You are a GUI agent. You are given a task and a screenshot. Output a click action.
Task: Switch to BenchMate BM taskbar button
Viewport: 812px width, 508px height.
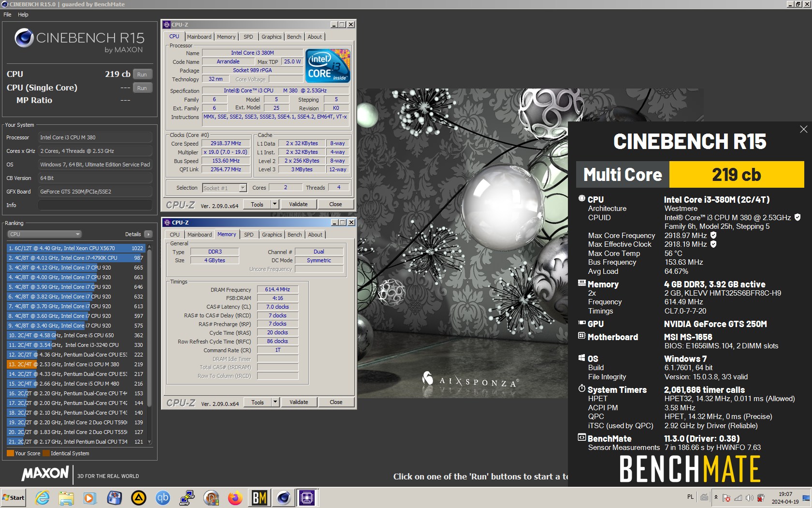(x=259, y=497)
